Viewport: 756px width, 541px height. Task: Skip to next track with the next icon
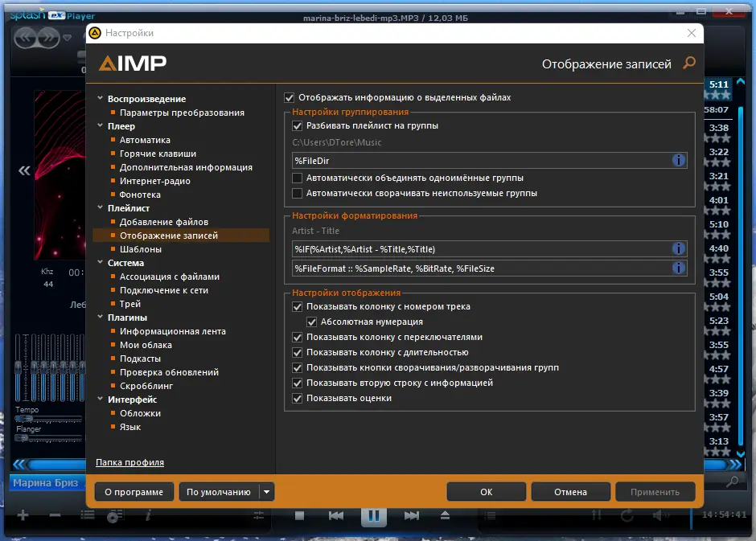point(413,515)
